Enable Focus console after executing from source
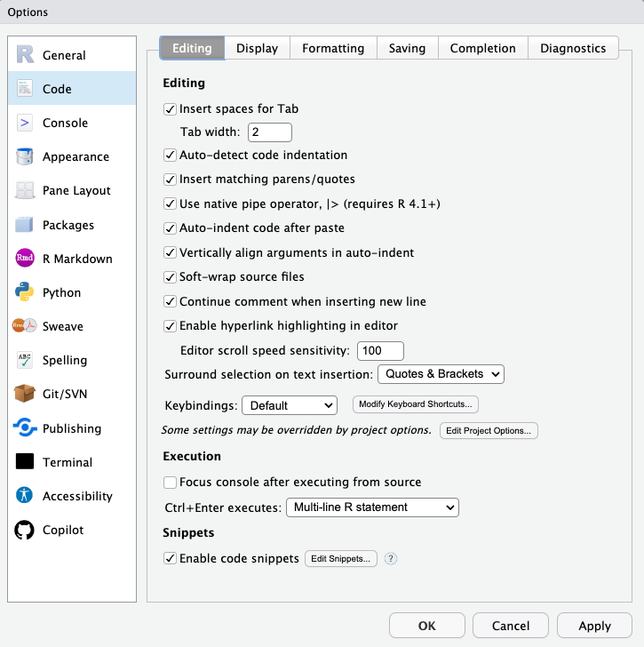 (x=171, y=482)
